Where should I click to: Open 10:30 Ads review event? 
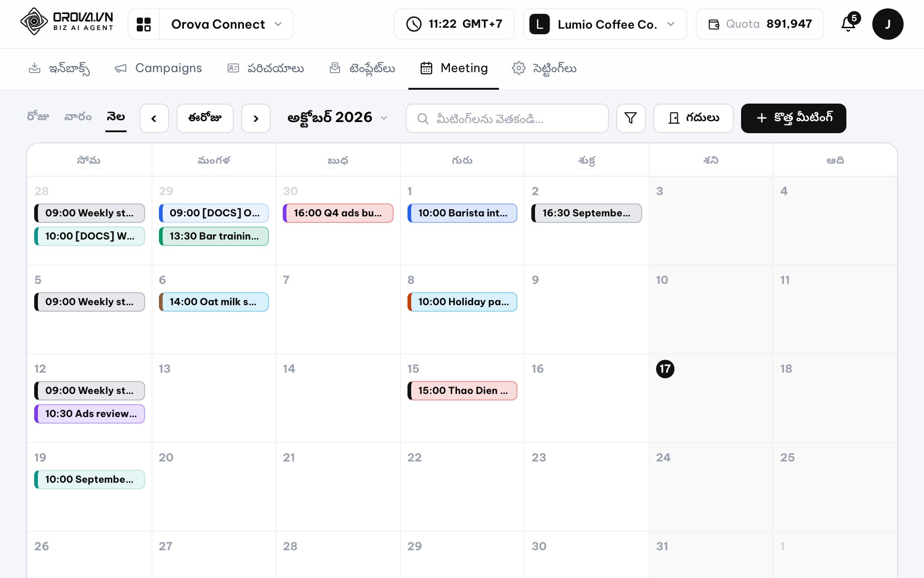pyautogui.click(x=90, y=414)
